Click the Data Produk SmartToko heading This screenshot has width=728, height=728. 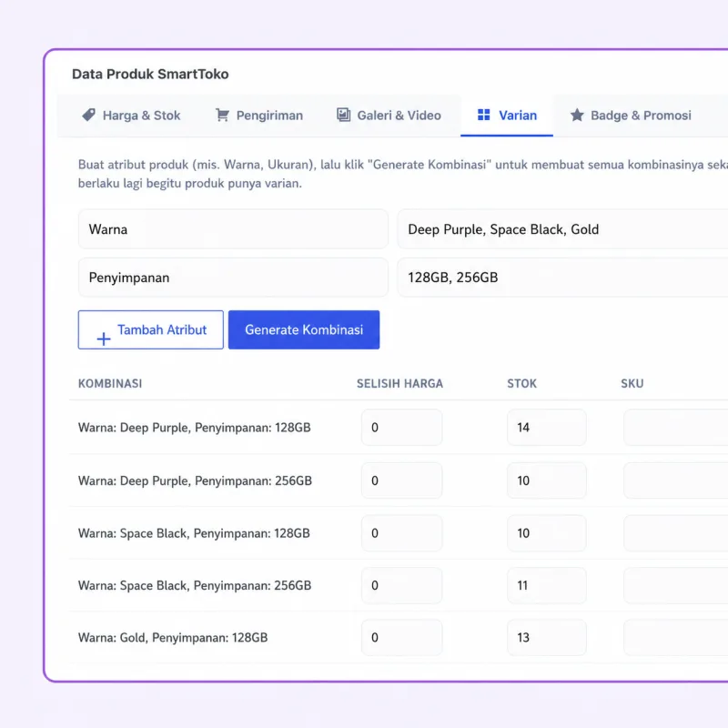[x=150, y=75]
